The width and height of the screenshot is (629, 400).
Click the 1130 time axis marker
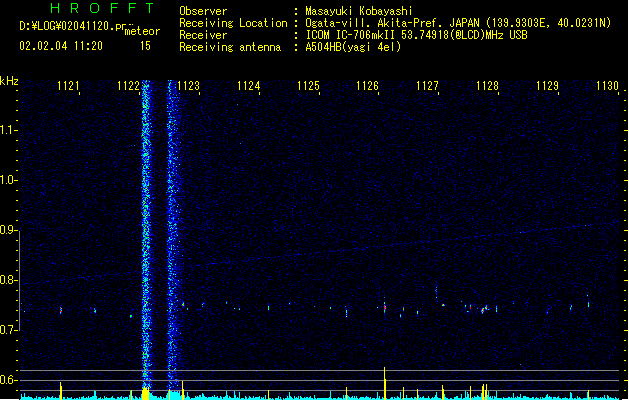click(607, 86)
